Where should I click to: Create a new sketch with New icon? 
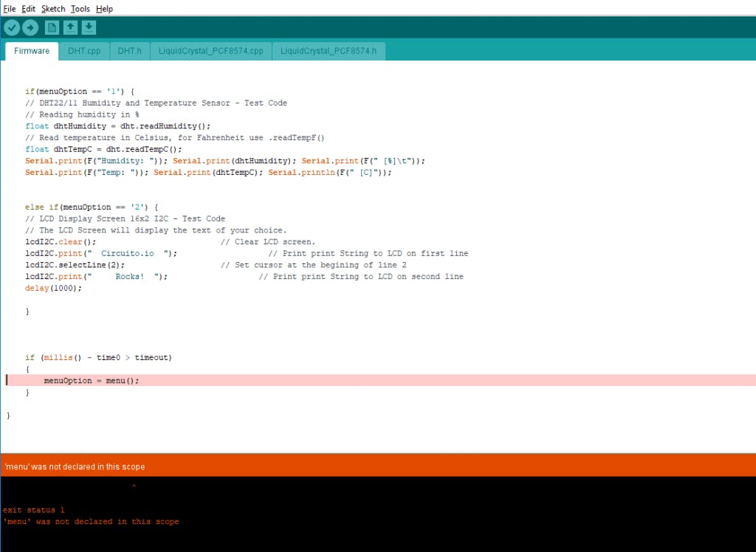pos(52,28)
